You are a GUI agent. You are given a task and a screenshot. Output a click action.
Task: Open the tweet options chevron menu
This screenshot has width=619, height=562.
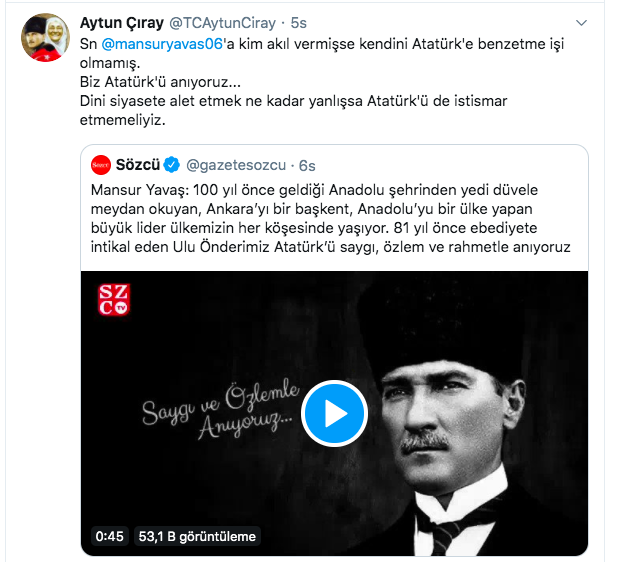(x=581, y=23)
